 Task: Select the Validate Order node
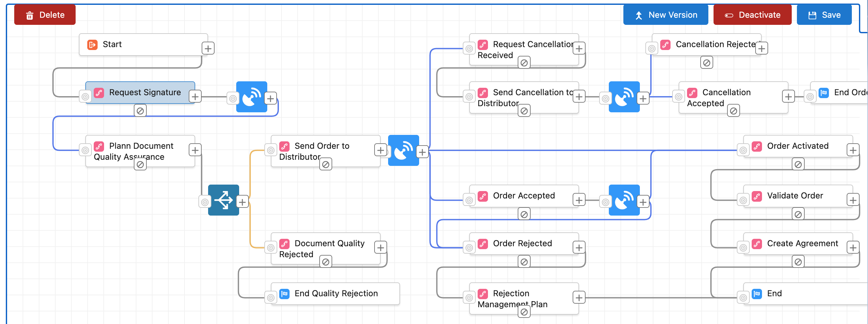[x=798, y=196]
